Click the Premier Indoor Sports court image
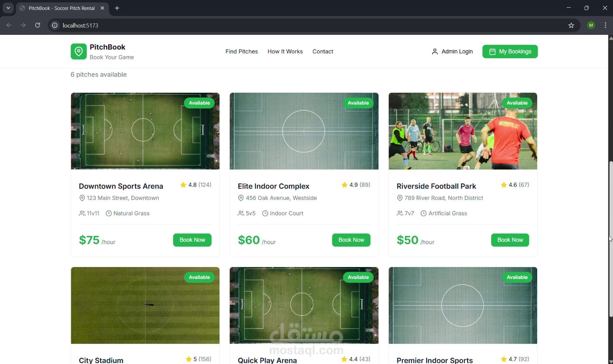This screenshot has width=613, height=364. click(x=463, y=305)
